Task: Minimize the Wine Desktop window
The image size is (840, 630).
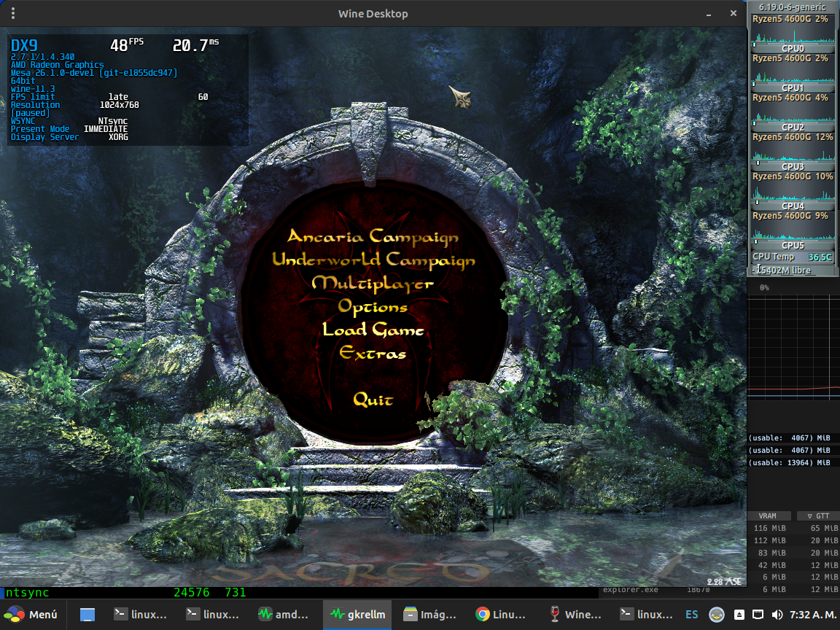Action: pos(709,14)
